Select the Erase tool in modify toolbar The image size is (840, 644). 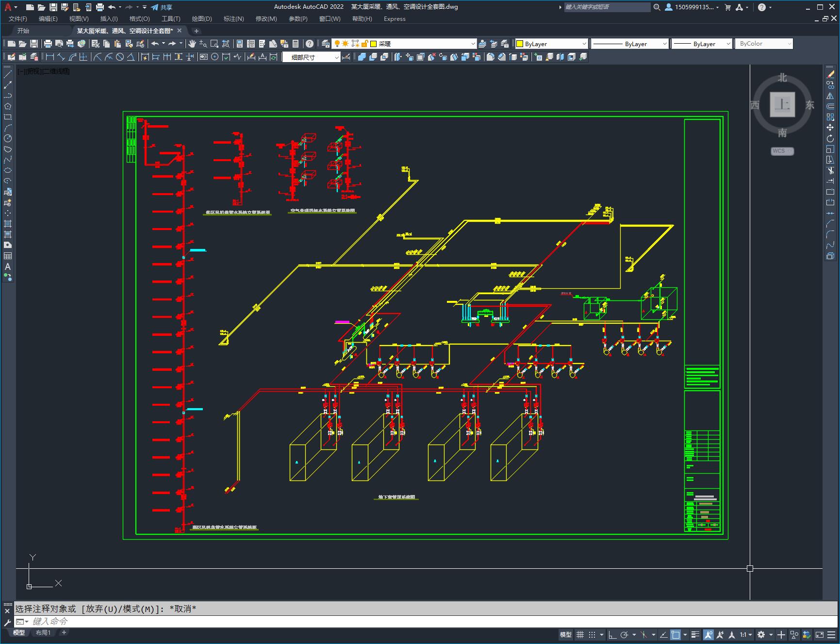830,74
